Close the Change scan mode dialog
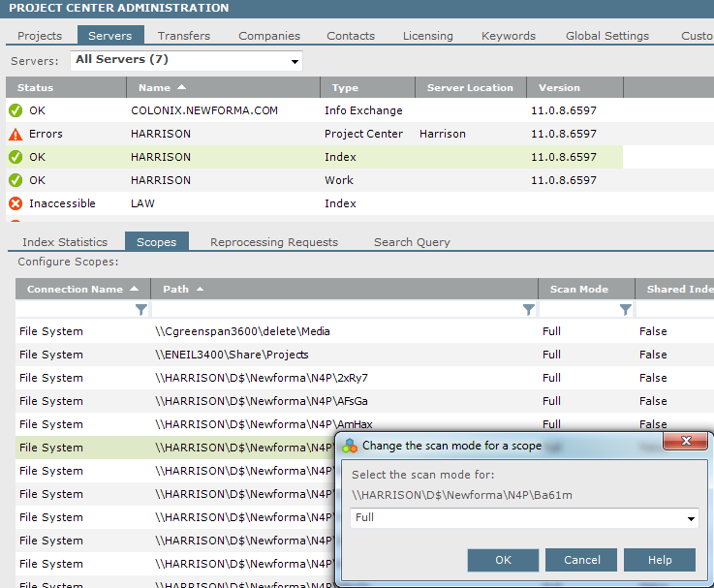This screenshot has width=714, height=588. coord(686,441)
